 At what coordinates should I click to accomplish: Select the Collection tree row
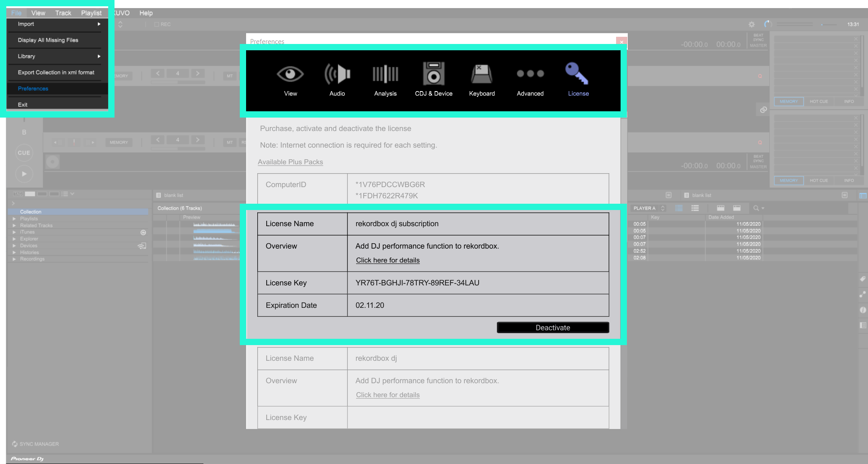[x=79, y=212]
